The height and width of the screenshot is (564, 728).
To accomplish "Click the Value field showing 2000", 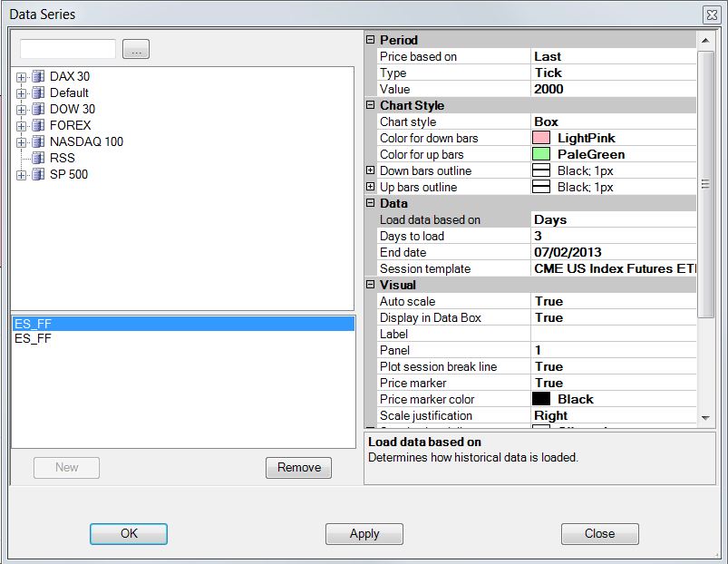I will [x=614, y=89].
